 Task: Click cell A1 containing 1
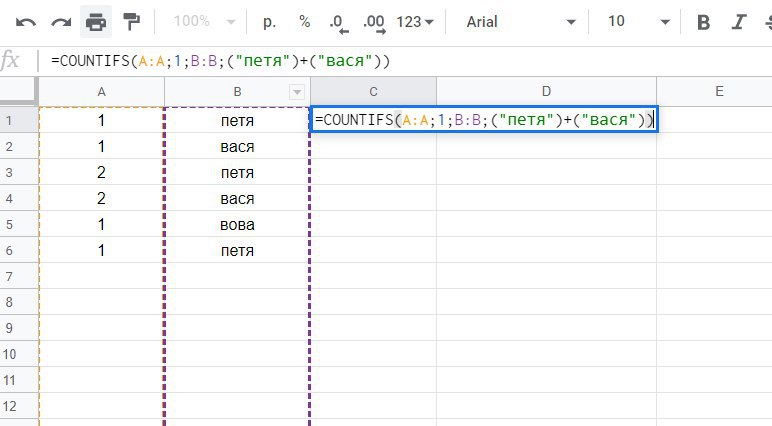(x=101, y=120)
